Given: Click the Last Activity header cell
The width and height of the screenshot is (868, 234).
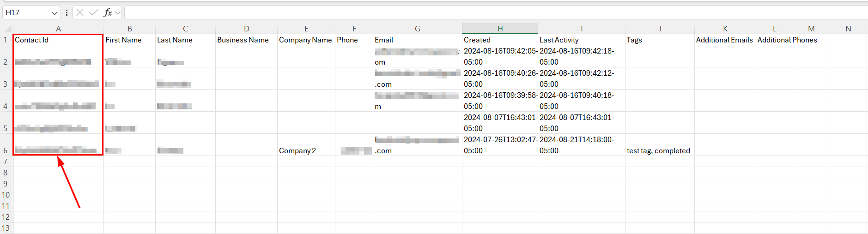Looking at the screenshot, I should tap(581, 40).
